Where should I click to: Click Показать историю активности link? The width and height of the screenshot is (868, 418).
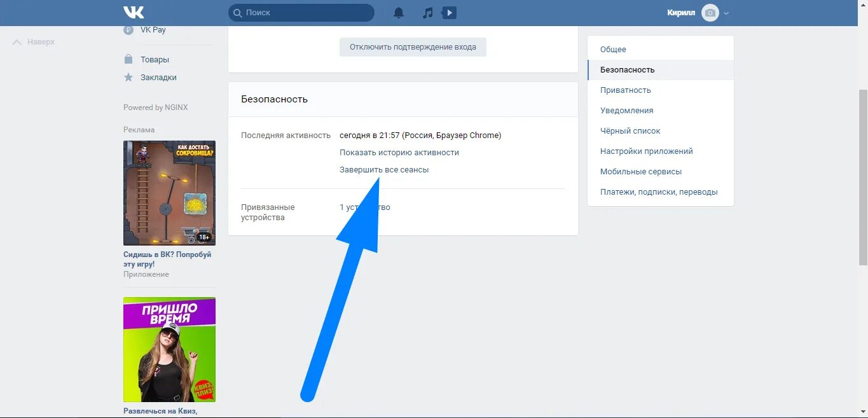[x=399, y=153]
